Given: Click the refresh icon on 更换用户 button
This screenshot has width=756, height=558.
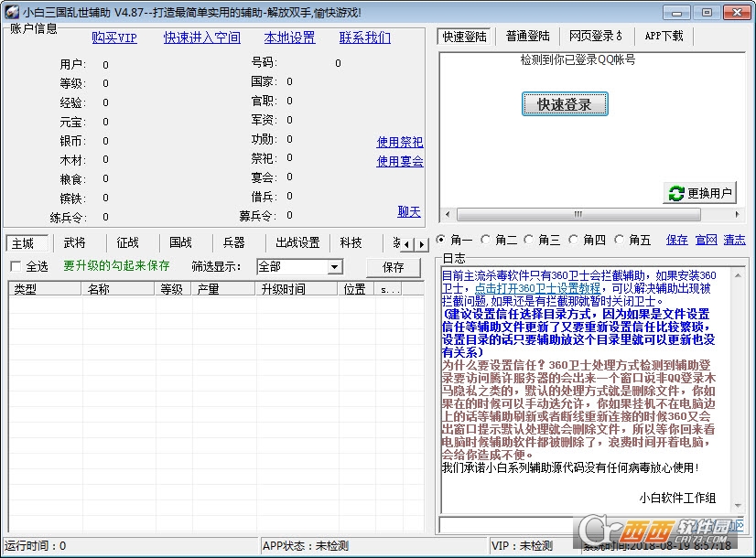Looking at the screenshot, I should [676, 193].
